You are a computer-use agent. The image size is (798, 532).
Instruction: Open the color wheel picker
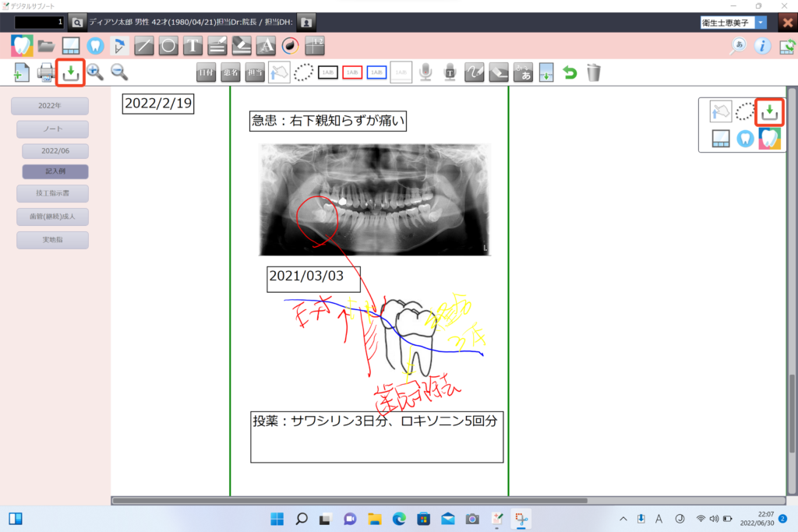pyautogui.click(x=290, y=45)
